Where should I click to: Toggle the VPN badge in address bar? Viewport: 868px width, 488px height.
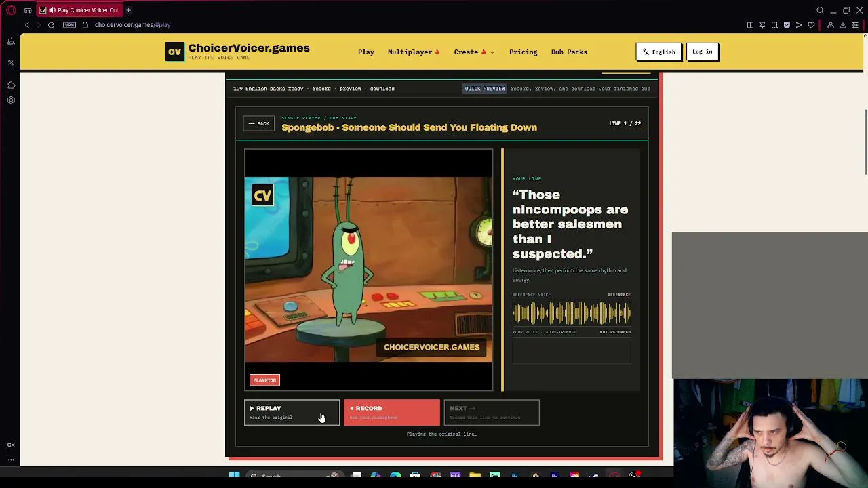69,25
